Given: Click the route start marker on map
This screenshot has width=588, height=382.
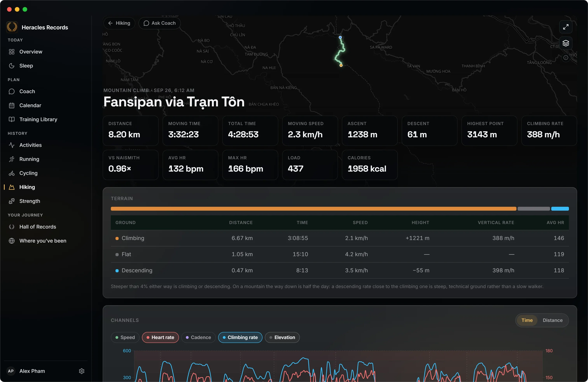Looking at the screenshot, I should tap(340, 37).
